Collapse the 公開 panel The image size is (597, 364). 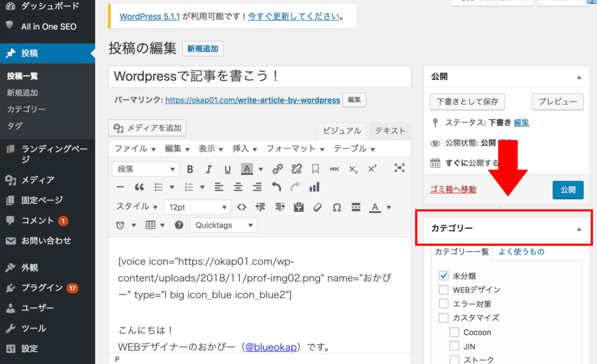pyautogui.click(x=579, y=77)
